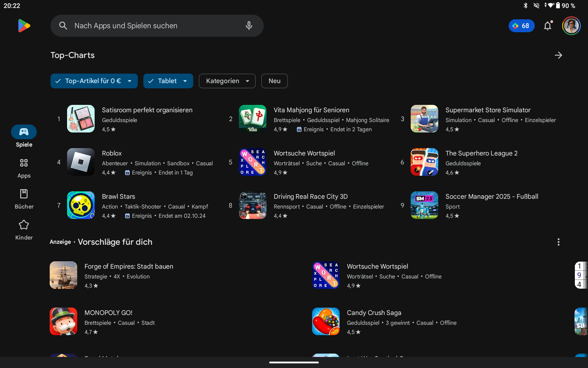Image resolution: width=588 pixels, height=368 pixels.
Task: Open the Kategorien dropdown
Action: point(227,81)
